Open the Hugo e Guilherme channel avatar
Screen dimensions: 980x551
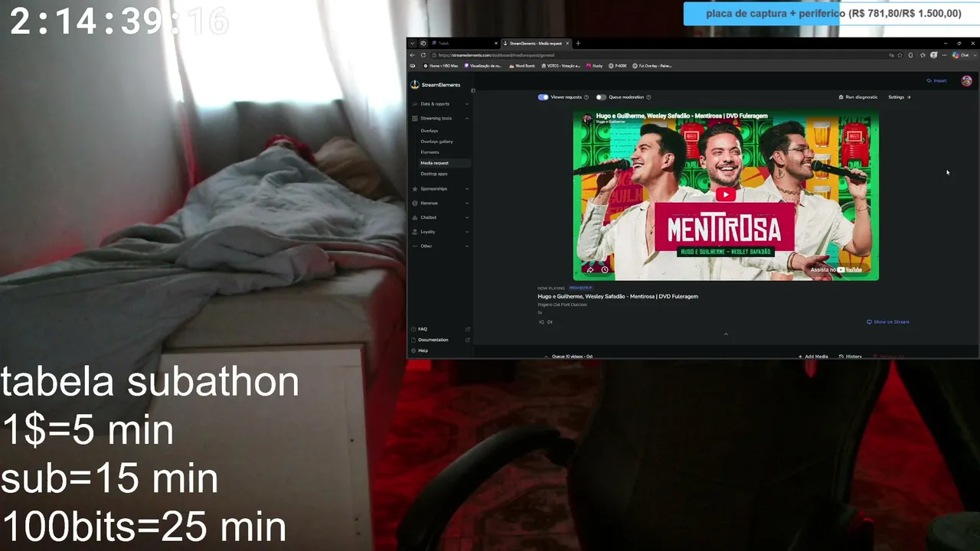point(587,119)
